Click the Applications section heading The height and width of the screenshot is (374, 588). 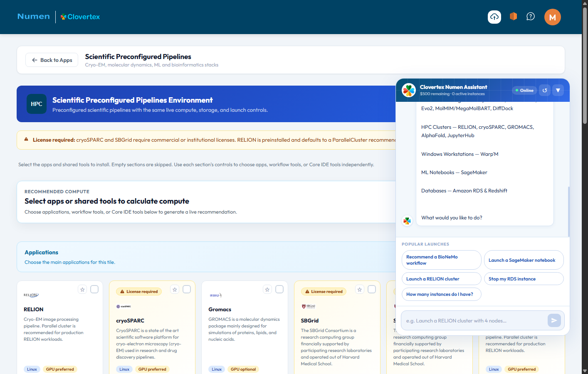point(41,252)
